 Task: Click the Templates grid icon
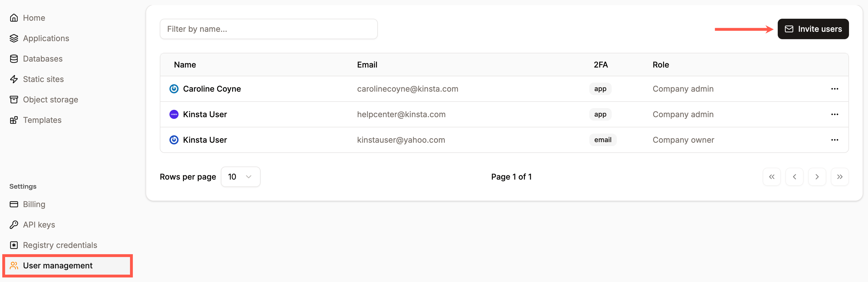pyautogui.click(x=14, y=120)
